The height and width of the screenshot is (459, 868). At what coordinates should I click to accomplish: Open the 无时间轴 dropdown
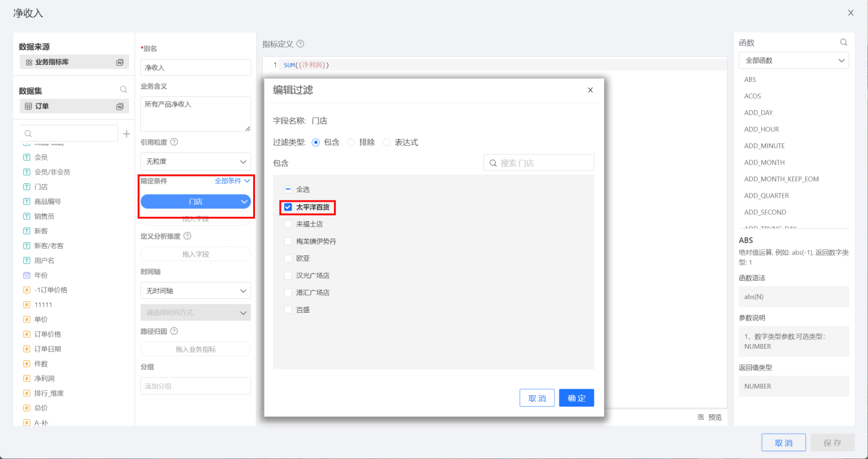click(x=195, y=291)
